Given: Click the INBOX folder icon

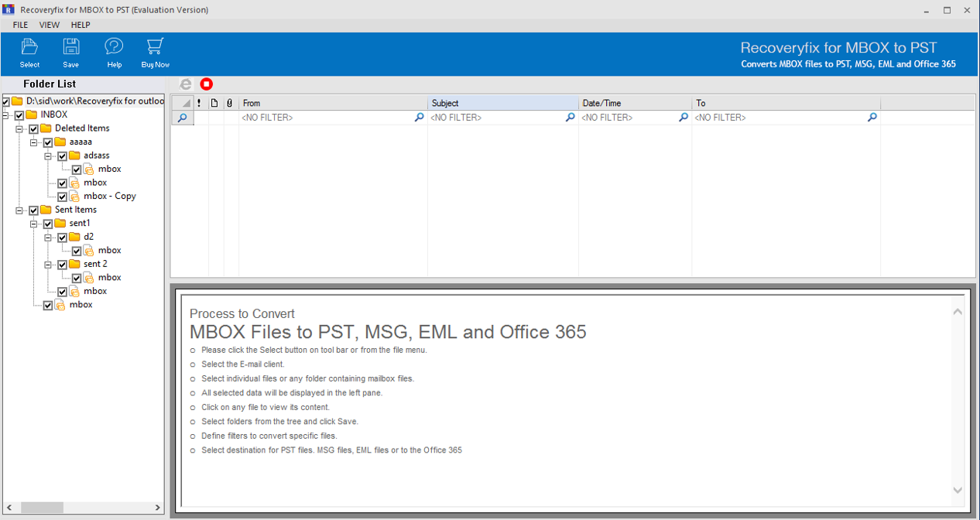Looking at the screenshot, I should tap(32, 115).
